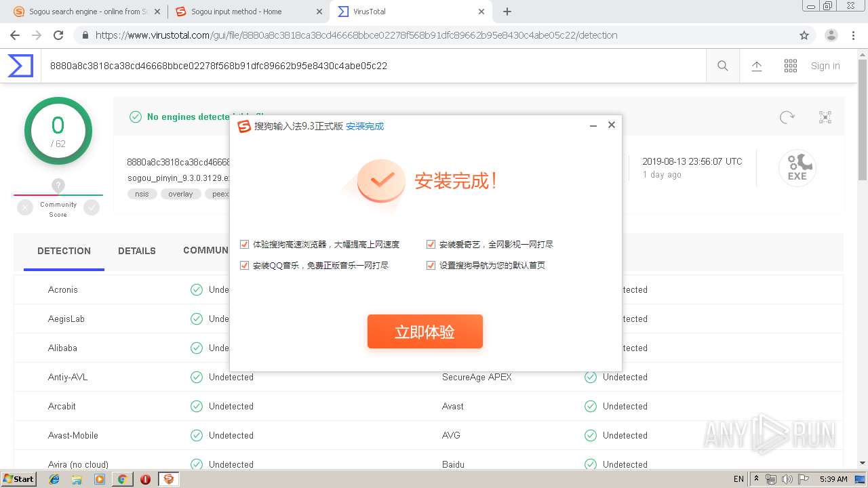
Task: Uncheck the iQiyi install option
Action: [x=431, y=244]
